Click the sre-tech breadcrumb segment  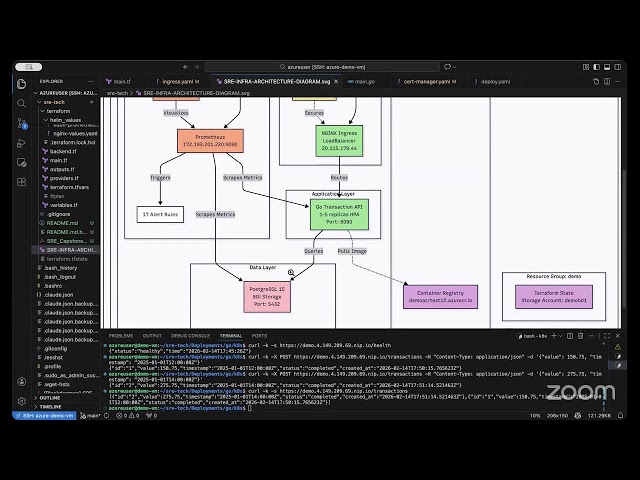117,93
